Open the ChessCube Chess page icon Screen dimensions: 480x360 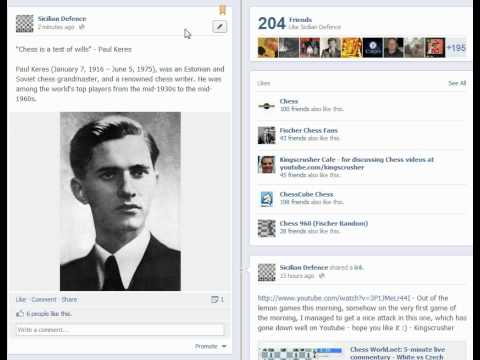click(266, 199)
